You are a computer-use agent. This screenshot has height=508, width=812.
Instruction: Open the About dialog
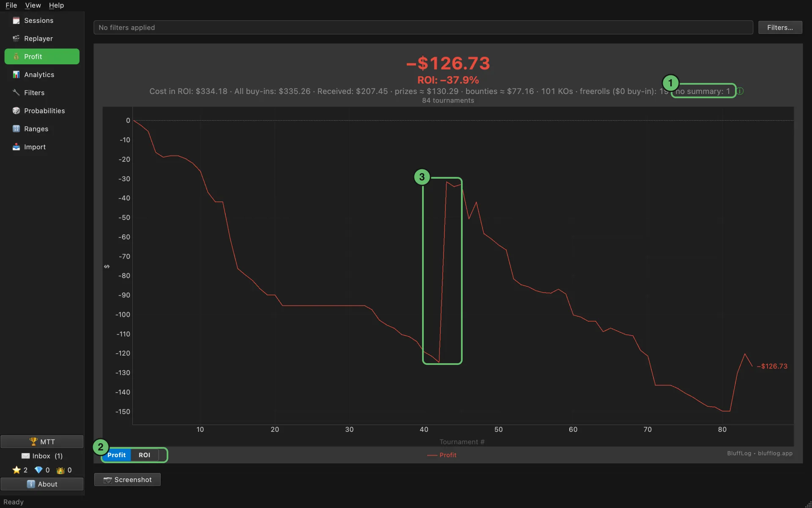pos(42,484)
